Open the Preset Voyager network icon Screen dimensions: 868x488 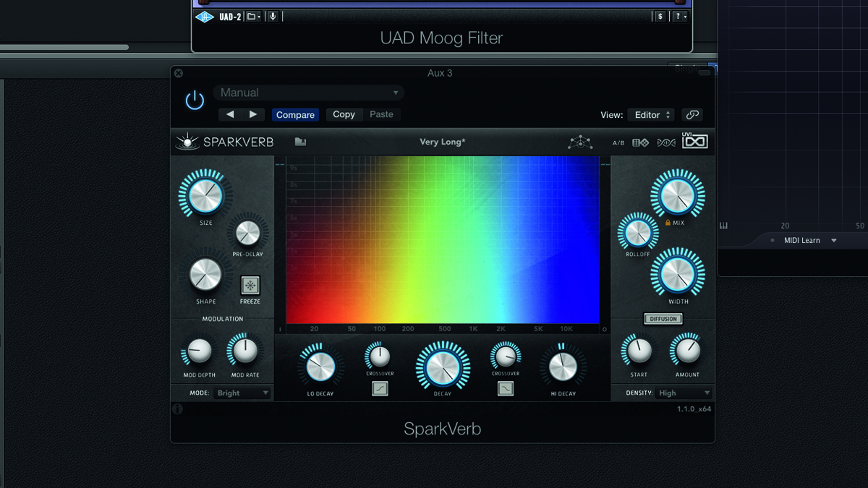pos(580,142)
